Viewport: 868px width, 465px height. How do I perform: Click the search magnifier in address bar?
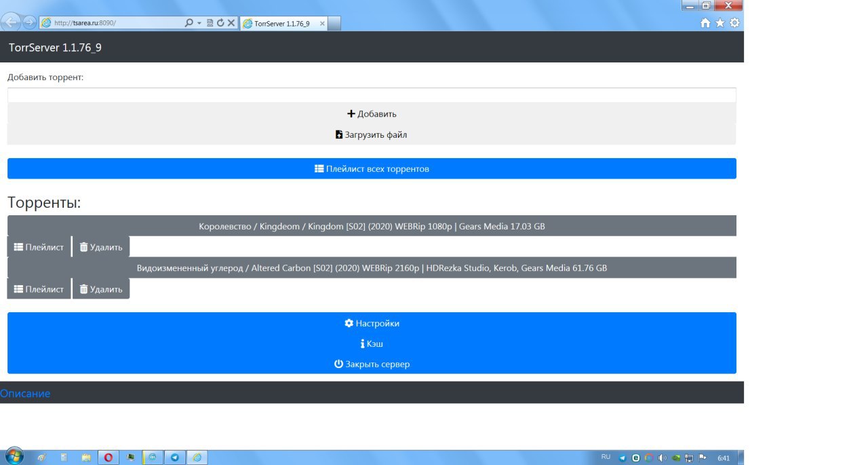pos(189,22)
